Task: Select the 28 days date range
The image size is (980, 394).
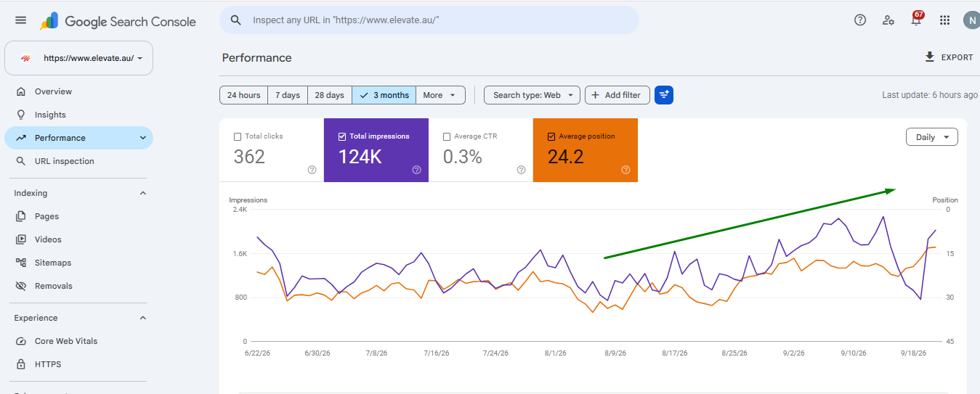Action: 330,95
